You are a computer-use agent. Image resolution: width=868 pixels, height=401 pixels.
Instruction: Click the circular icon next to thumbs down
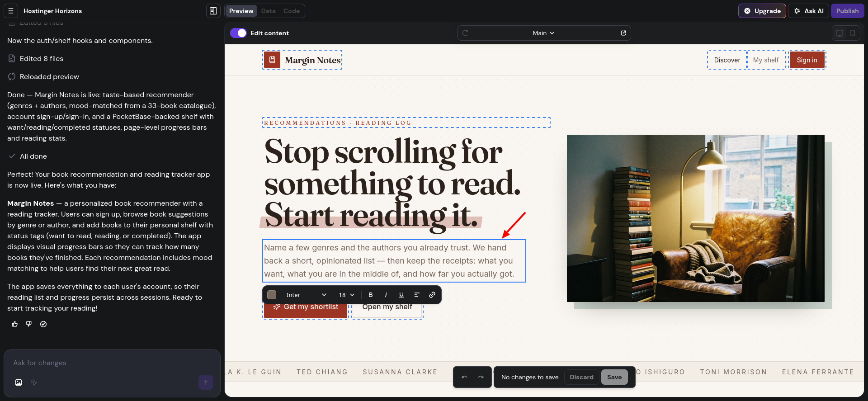pos(43,324)
